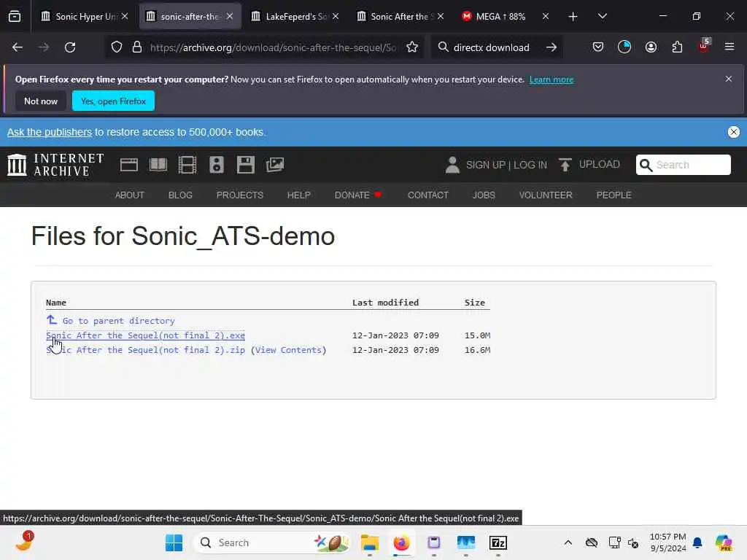
Task: Open the VOLUNTEER menu item
Action: (x=546, y=195)
